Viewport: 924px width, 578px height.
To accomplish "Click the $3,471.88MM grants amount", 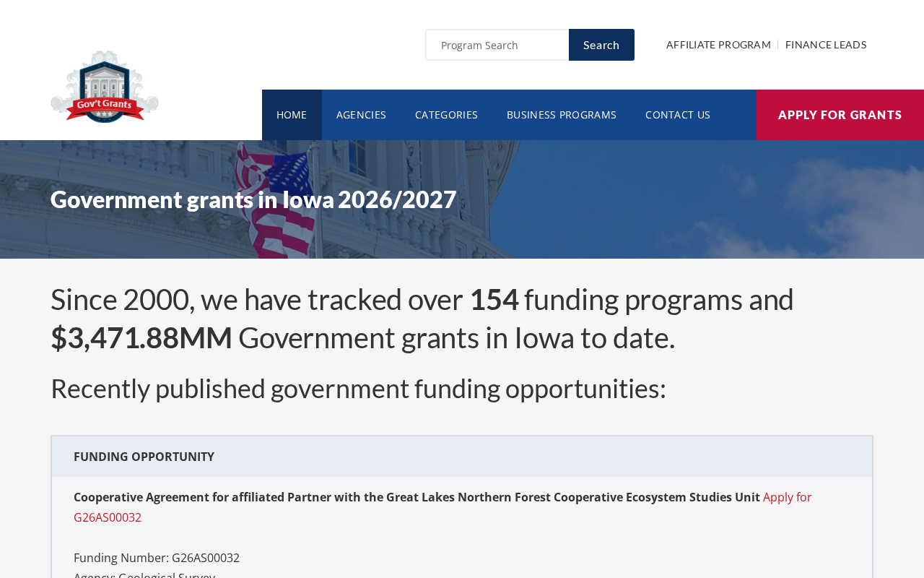I will (x=141, y=337).
